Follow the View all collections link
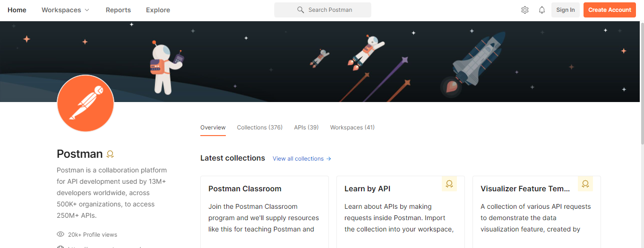This screenshot has height=248, width=644. coord(302,159)
